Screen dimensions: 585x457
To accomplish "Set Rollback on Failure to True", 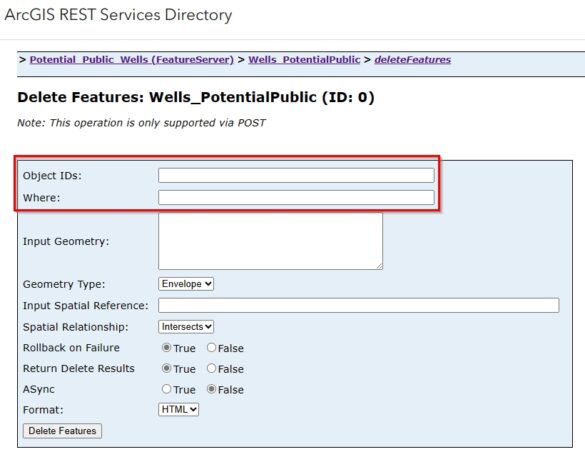I will (166, 348).
